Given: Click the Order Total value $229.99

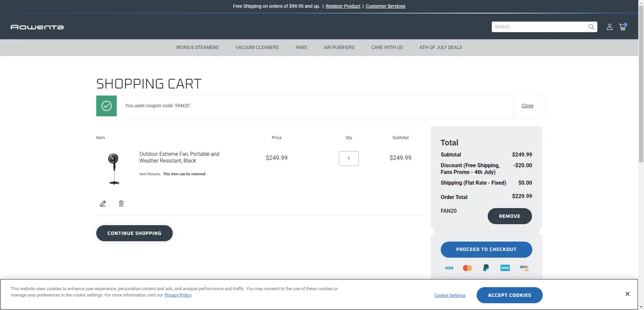Looking at the screenshot, I should coord(522,196).
